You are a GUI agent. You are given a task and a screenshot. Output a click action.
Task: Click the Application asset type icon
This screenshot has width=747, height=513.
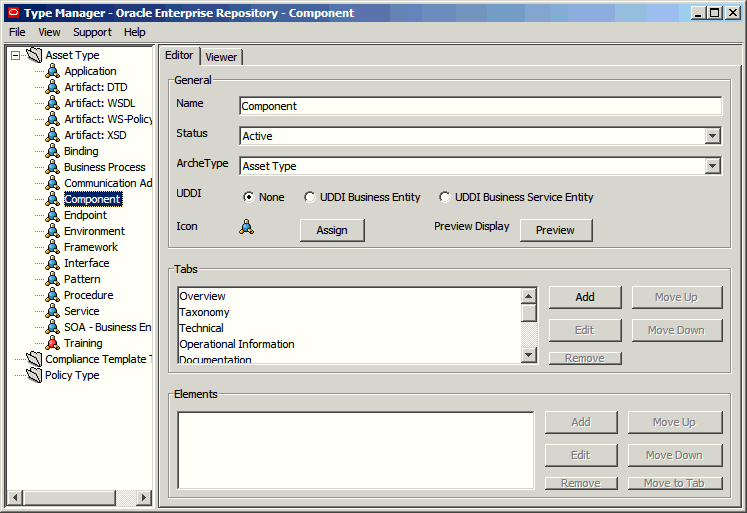click(52, 71)
